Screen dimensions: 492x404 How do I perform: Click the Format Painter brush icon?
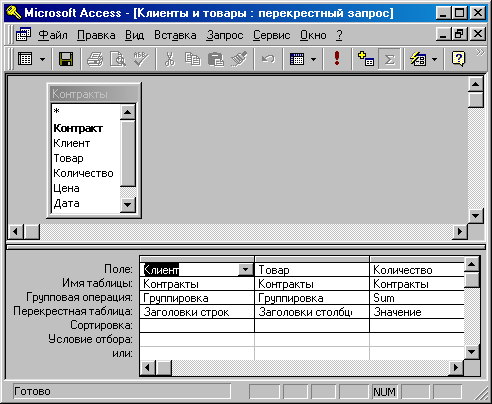tap(239, 59)
